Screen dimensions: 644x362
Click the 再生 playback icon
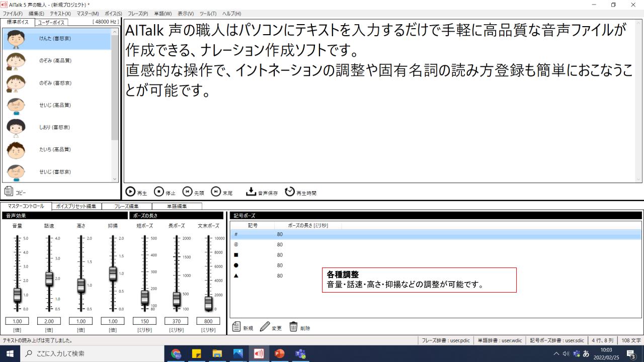[132, 192]
